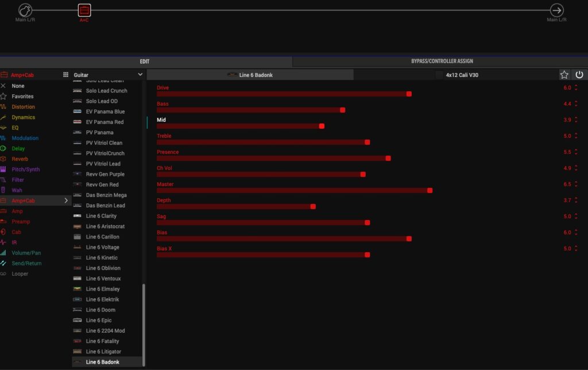This screenshot has width=588, height=370.
Task: Open the grid view icon beside Amp+Cab
Action: (x=65, y=75)
